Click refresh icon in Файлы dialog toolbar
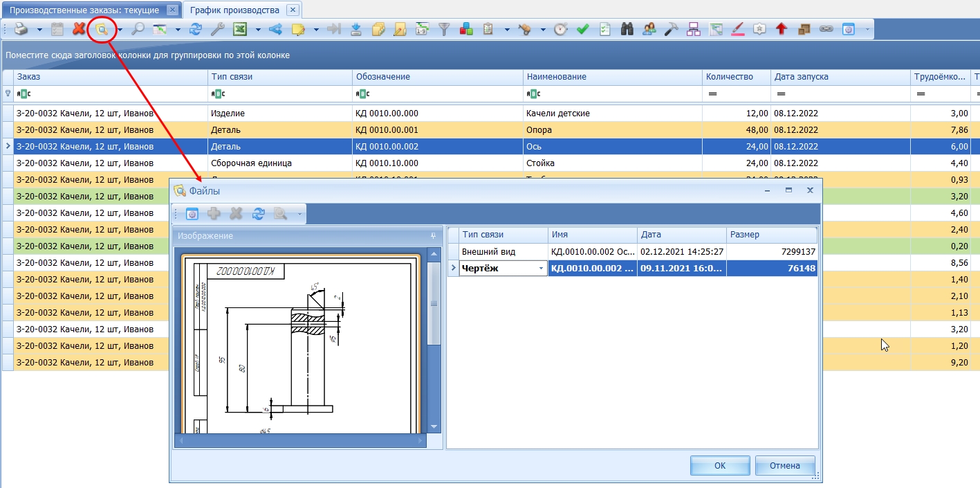The height and width of the screenshot is (488, 980). point(259,214)
